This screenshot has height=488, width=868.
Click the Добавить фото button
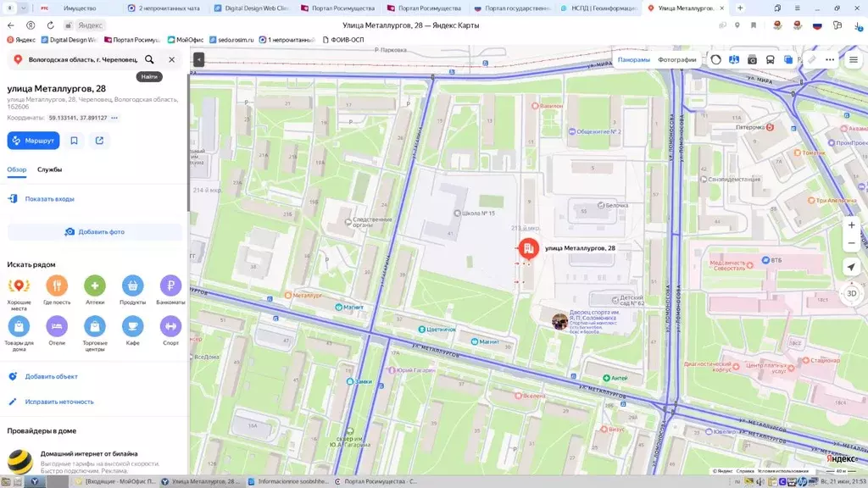95,232
